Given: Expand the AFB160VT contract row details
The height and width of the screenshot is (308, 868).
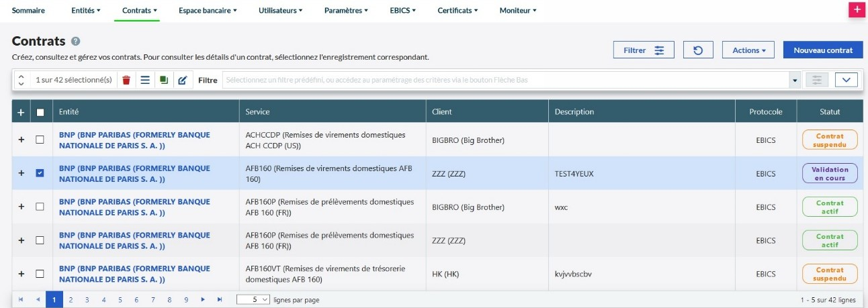Looking at the screenshot, I should pos(21,274).
